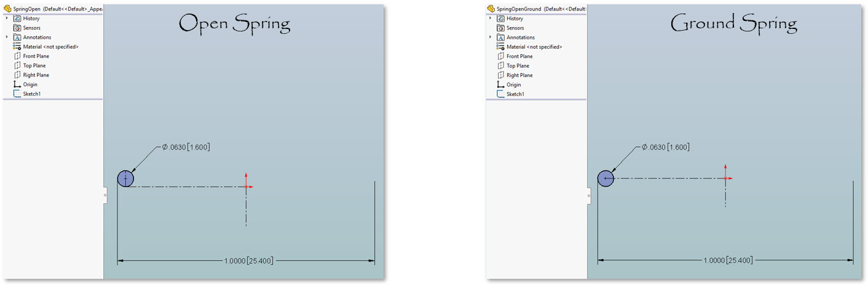The width and height of the screenshot is (868, 285).
Task: Select 'Material <not specified>' text in SpringOpenGround tree
Action: pyautogui.click(x=534, y=47)
